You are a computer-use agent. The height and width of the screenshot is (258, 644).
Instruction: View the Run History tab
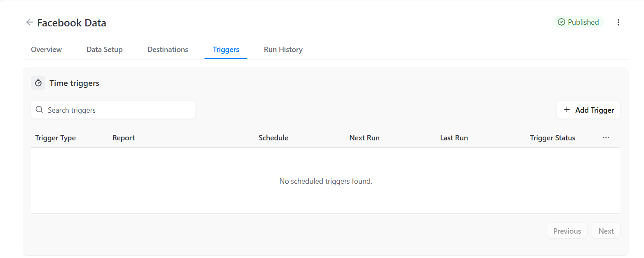(x=283, y=50)
